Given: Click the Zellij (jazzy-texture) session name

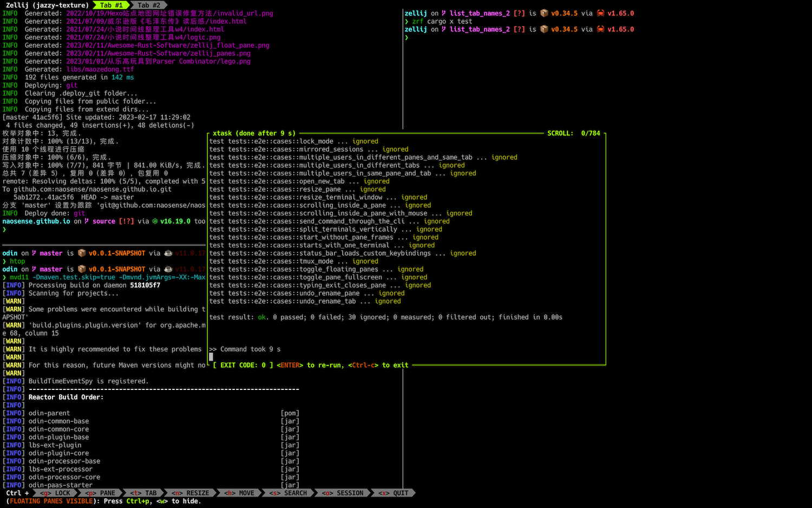Looking at the screenshot, I should (47, 5).
